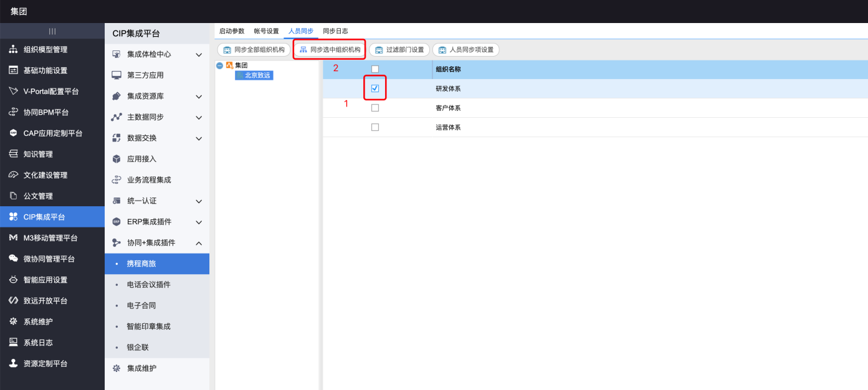Select 集团 root tree node
The image size is (868, 390).
241,65
